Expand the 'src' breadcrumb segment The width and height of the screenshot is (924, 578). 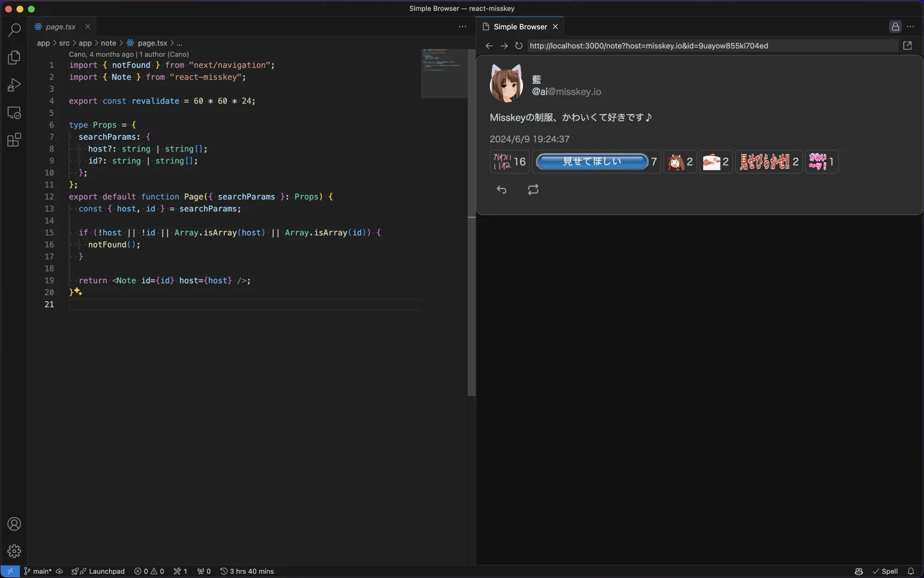click(x=64, y=43)
